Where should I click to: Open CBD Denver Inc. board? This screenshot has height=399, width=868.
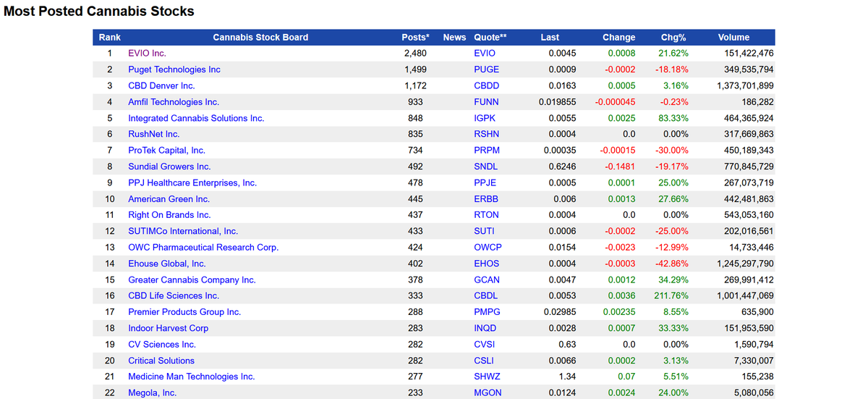click(161, 85)
